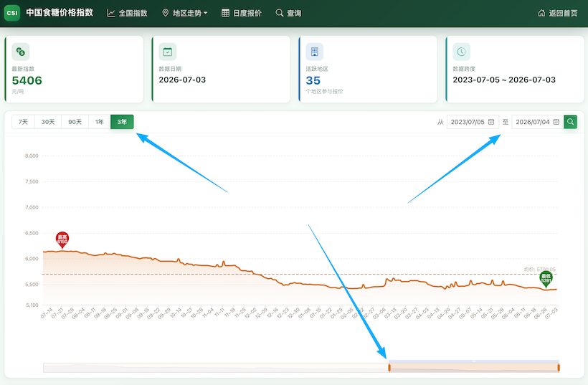Click the building icon on 活跃地区 card
Image resolution: width=588 pixels, height=385 pixels.
pos(315,52)
